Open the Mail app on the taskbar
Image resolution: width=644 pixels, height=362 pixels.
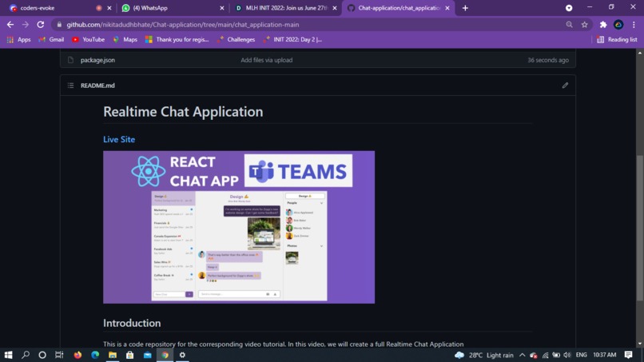coord(148,355)
